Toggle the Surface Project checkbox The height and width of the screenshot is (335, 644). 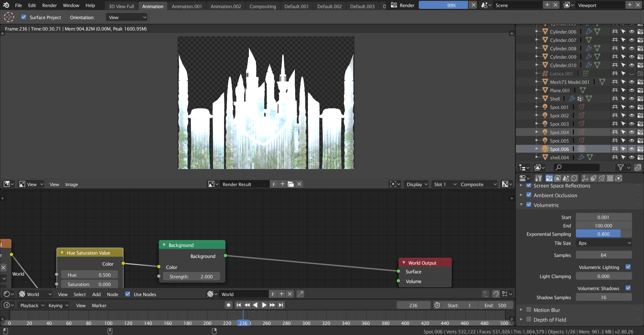[x=24, y=17]
